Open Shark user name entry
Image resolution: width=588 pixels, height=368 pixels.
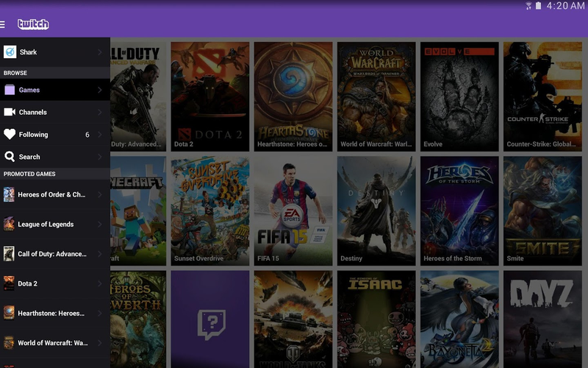[x=28, y=52]
